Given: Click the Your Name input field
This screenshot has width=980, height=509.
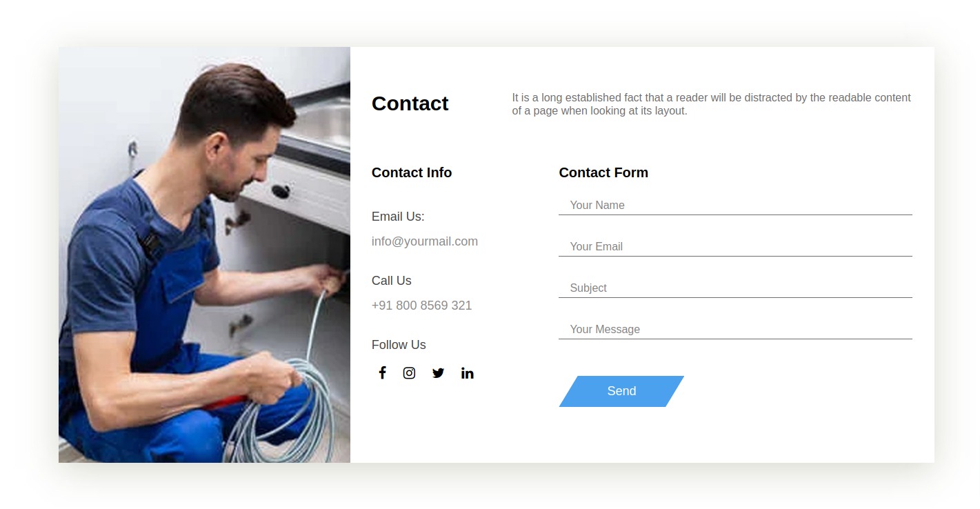Looking at the screenshot, I should [x=735, y=205].
